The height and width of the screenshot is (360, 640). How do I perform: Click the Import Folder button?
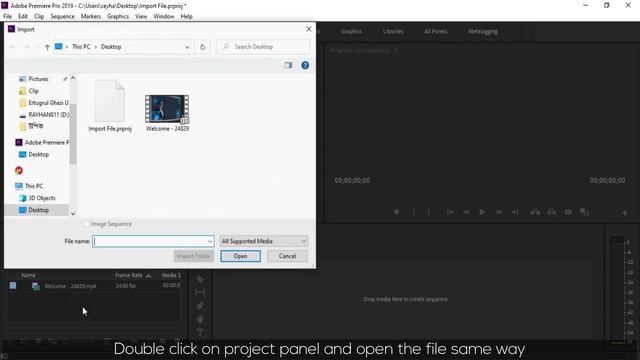pyautogui.click(x=194, y=256)
